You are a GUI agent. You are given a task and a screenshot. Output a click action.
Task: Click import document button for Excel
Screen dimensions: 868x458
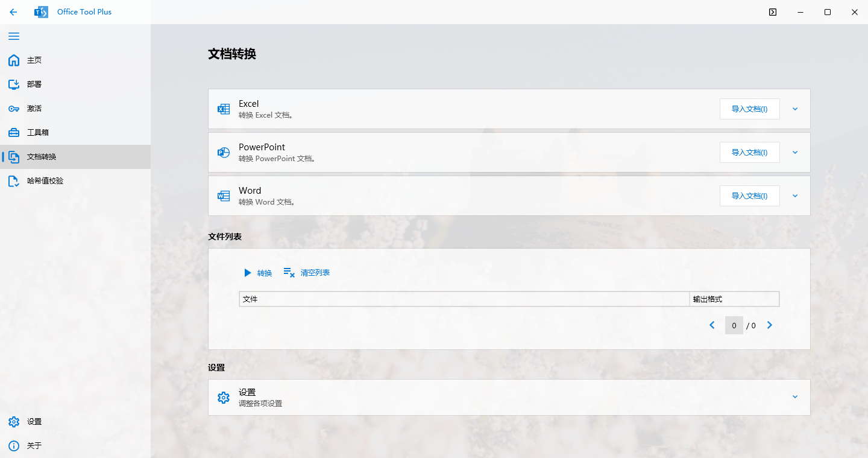click(x=749, y=109)
